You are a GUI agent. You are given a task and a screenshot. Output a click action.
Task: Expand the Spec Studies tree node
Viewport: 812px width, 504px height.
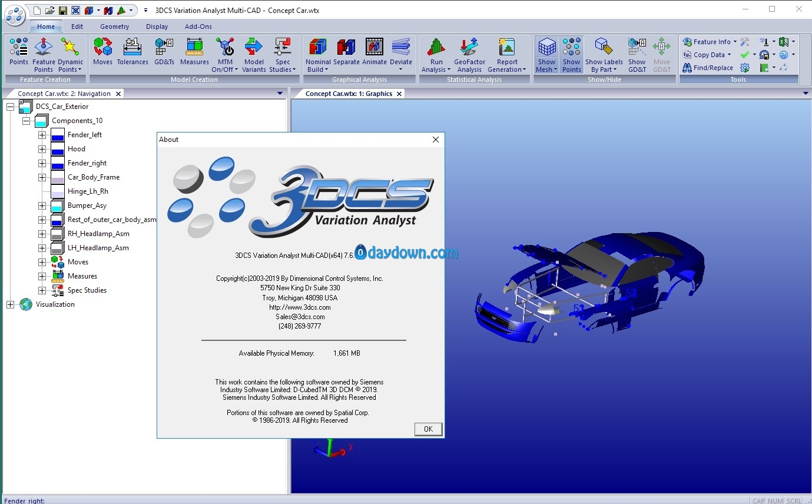[x=42, y=290]
